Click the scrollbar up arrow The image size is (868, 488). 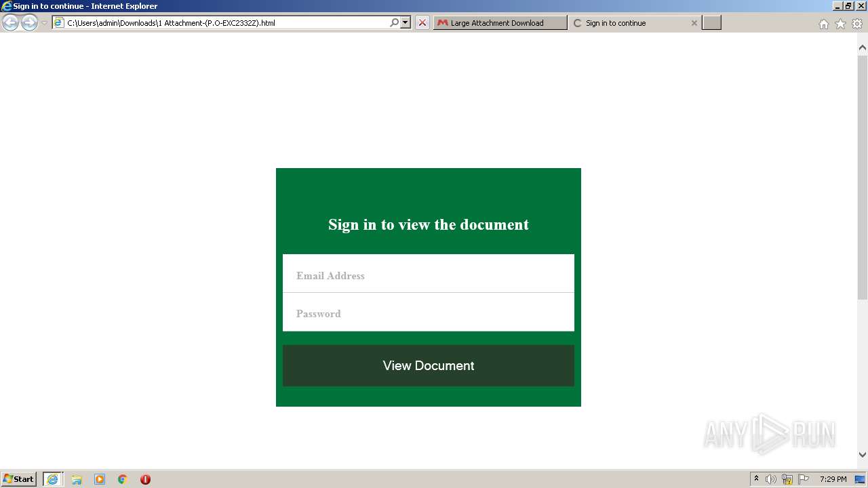(x=863, y=47)
